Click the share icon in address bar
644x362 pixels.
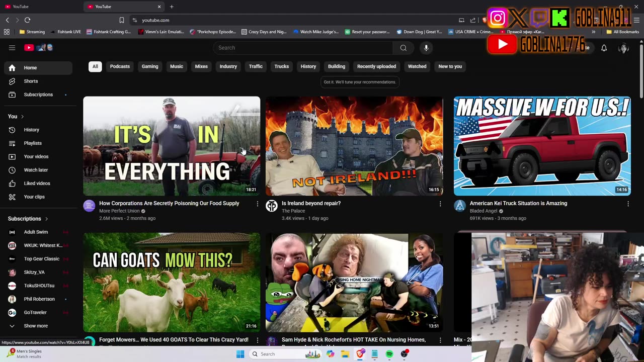point(473,20)
